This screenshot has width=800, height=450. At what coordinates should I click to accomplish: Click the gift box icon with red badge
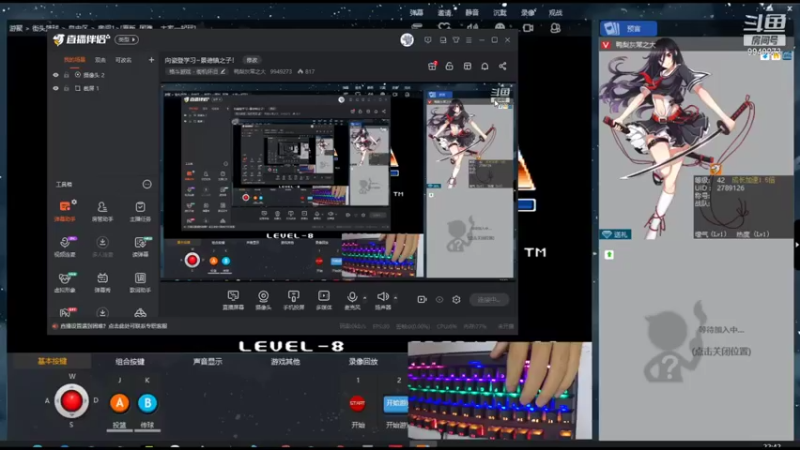point(432,66)
